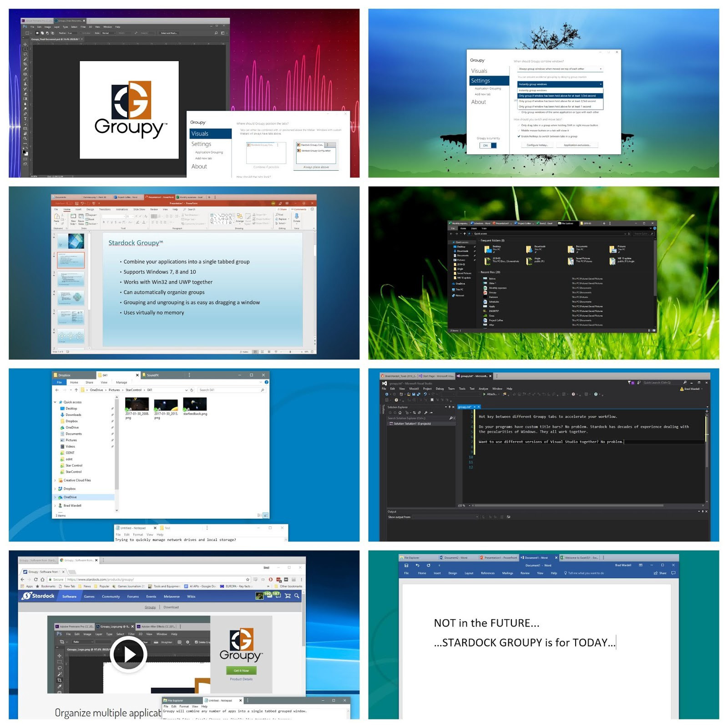Click the Word Comments speech bubble icon
The width and height of the screenshot is (728, 728).
click(x=673, y=573)
